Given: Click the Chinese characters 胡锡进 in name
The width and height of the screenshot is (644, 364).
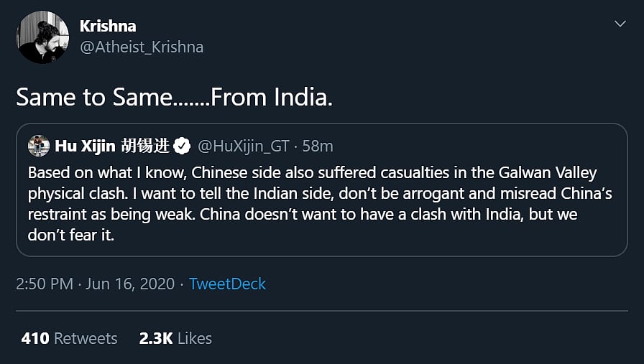Looking at the screenshot, I should [147, 146].
